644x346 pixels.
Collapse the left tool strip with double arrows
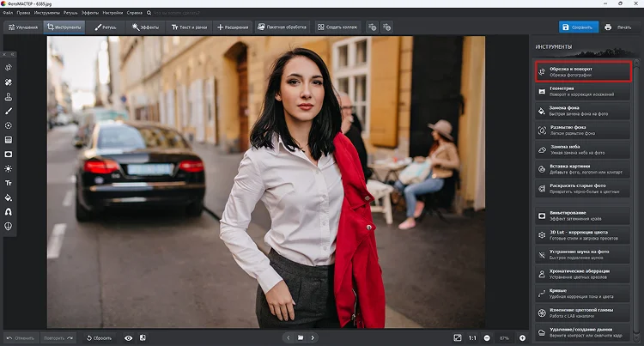12,54
